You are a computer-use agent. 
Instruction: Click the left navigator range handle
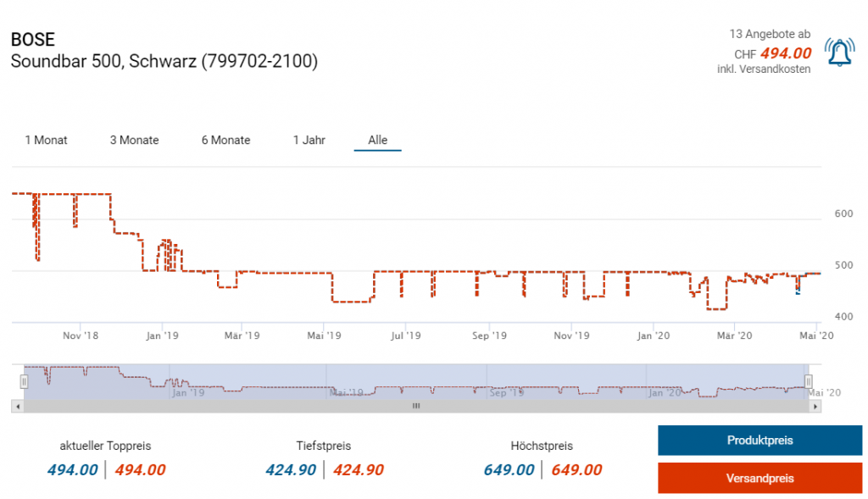pos(24,382)
